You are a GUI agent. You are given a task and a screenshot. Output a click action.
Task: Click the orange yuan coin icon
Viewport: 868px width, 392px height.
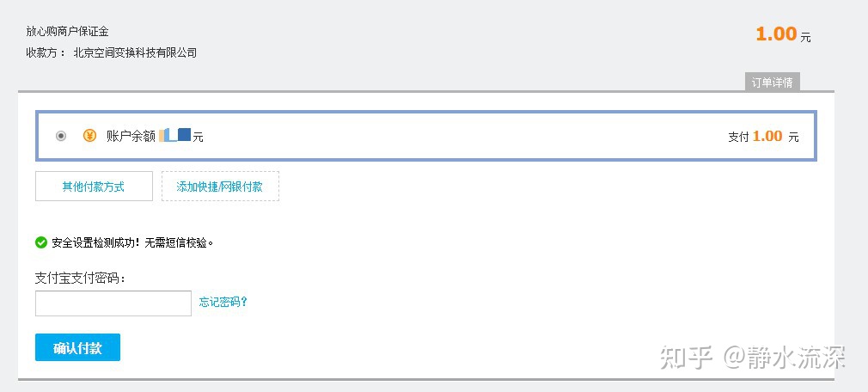(89, 136)
